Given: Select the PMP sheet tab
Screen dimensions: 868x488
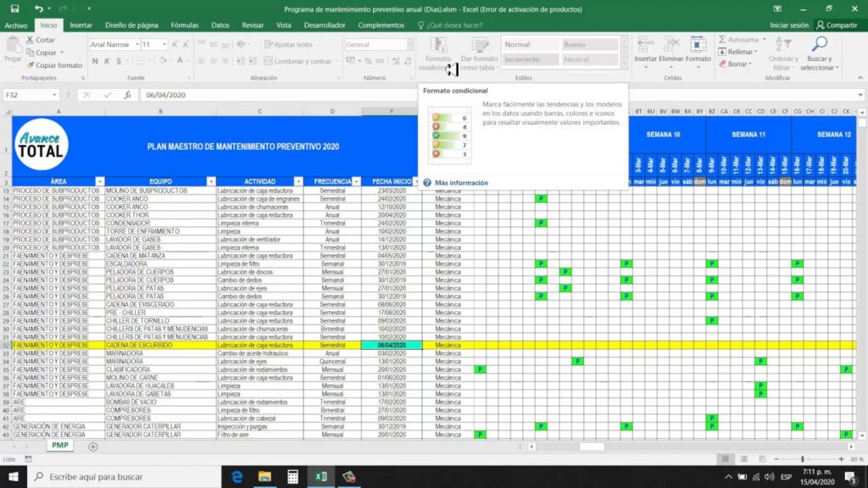Looking at the screenshot, I should click(x=59, y=444).
